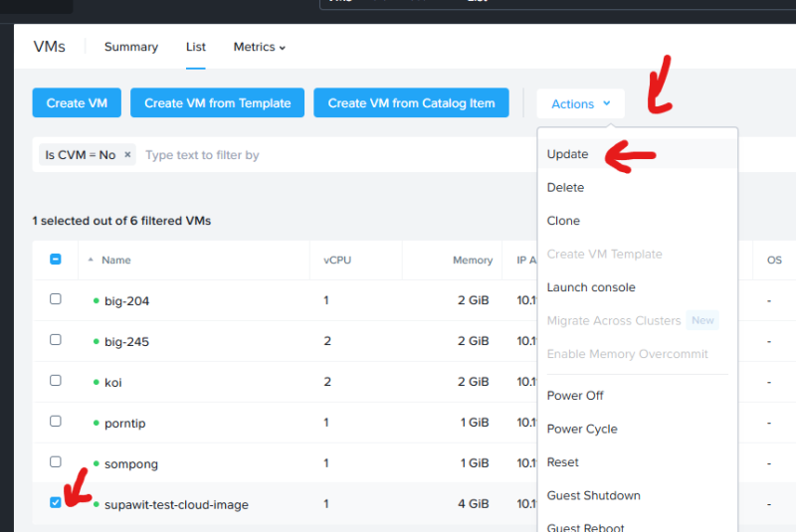This screenshot has width=796, height=532.
Task: Click Create VM from Template button
Action: [x=218, y=103]
